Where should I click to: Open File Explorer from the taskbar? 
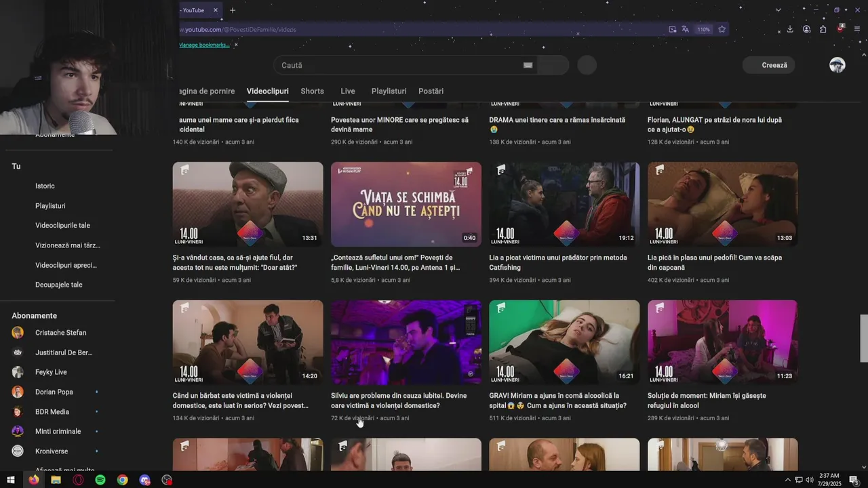[56, 480]
